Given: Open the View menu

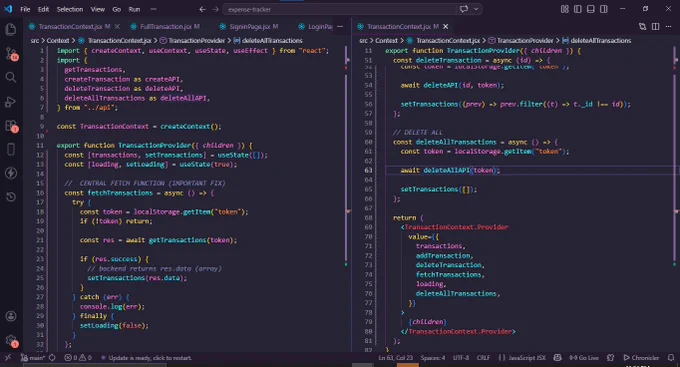Looking at the screenshot, I should pyautogui.click(x=98, y=9).
